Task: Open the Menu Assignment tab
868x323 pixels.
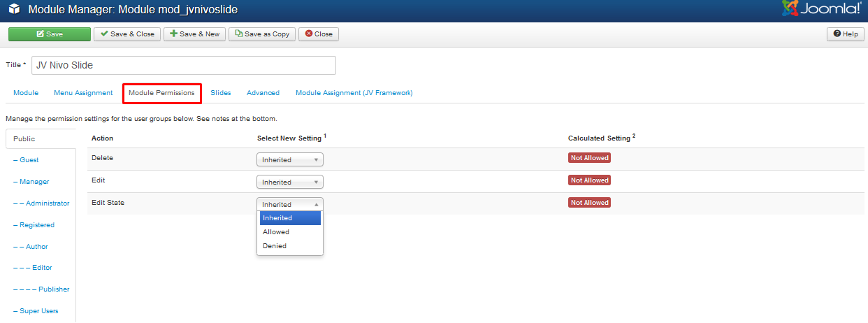Action: tap(83, 93)
